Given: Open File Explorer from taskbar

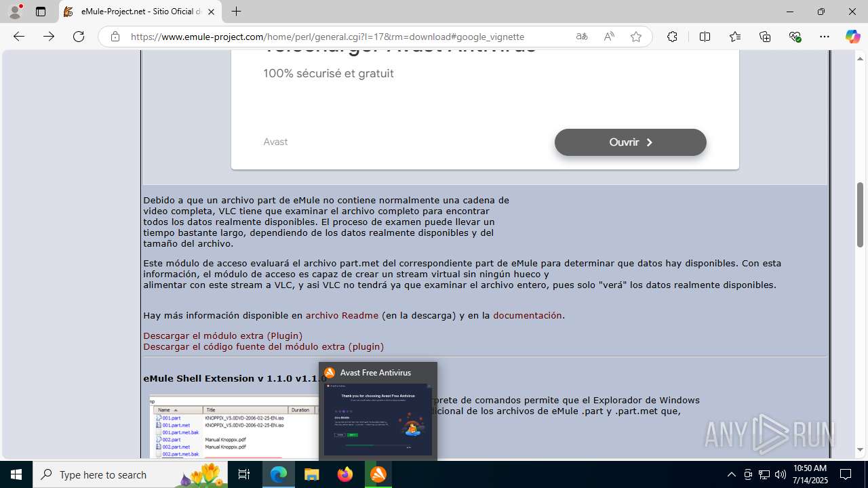Looking at the screenshot, I should pos(311,474).
